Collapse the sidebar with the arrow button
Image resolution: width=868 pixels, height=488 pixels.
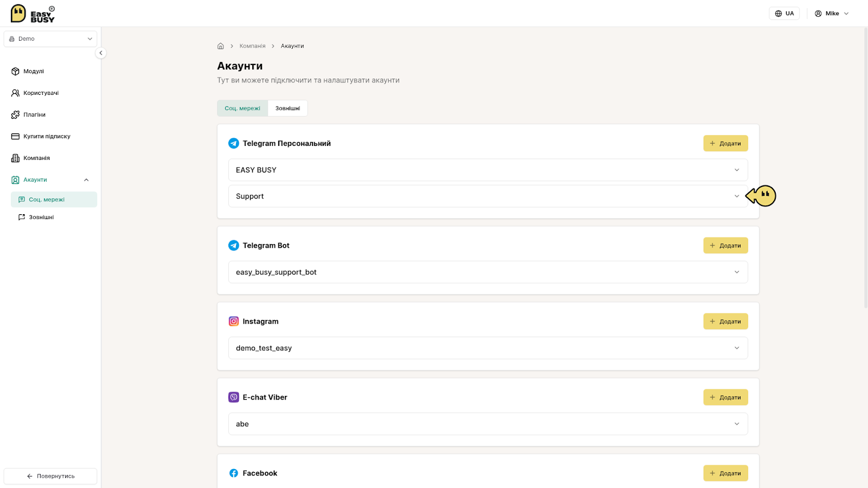pos(101,53)
